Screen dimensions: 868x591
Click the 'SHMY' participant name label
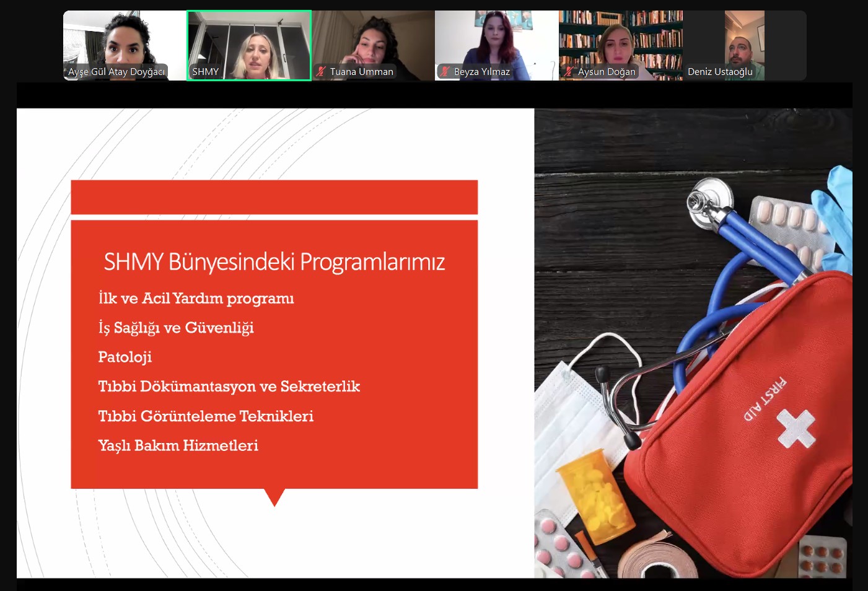coord(205,72)
